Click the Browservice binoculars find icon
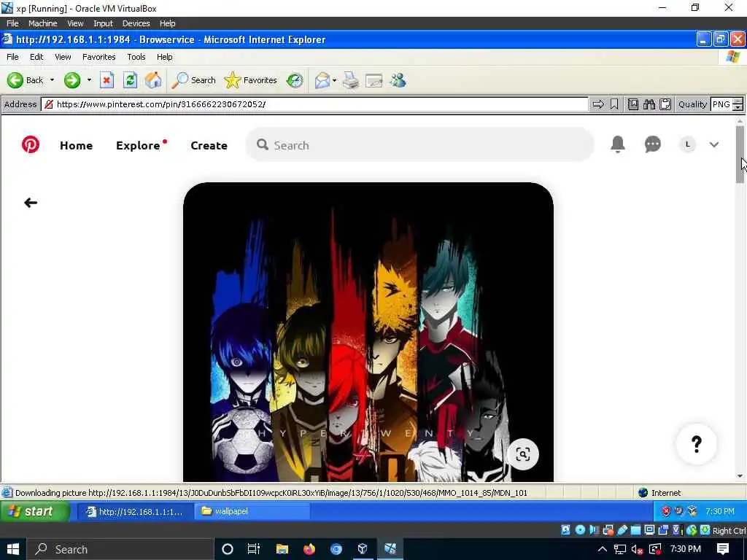Screen dimensions: 747x560 [649, 104]
